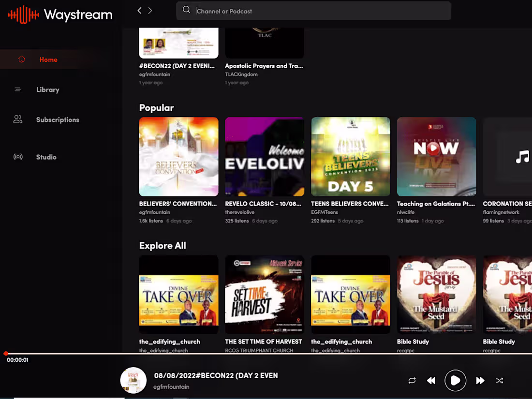The width and height of the screenshot is (532, 399).
Task: Click the Channel or Podcast search field
Action: [x=313, y=10]
